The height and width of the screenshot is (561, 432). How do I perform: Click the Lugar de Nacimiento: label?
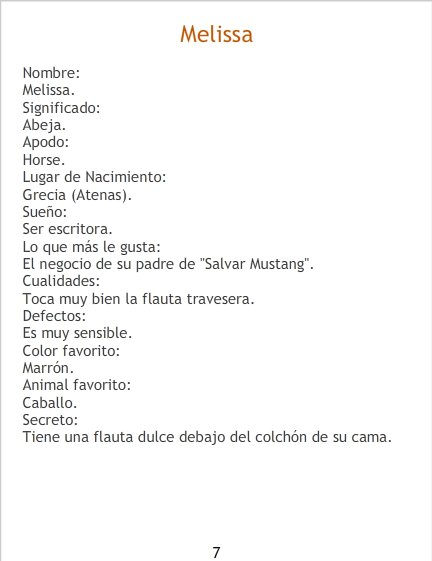click(x=94, y=177)
